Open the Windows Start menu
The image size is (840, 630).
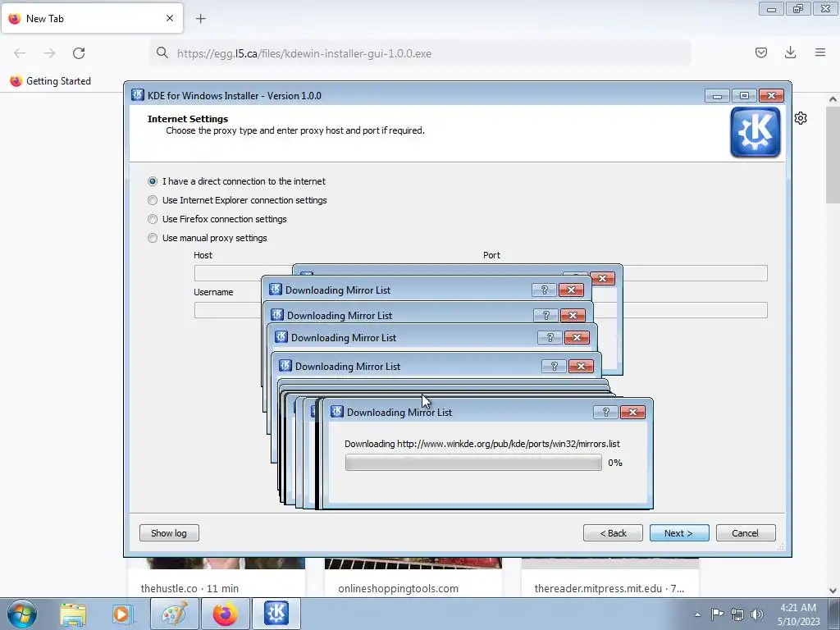[22, 614]
